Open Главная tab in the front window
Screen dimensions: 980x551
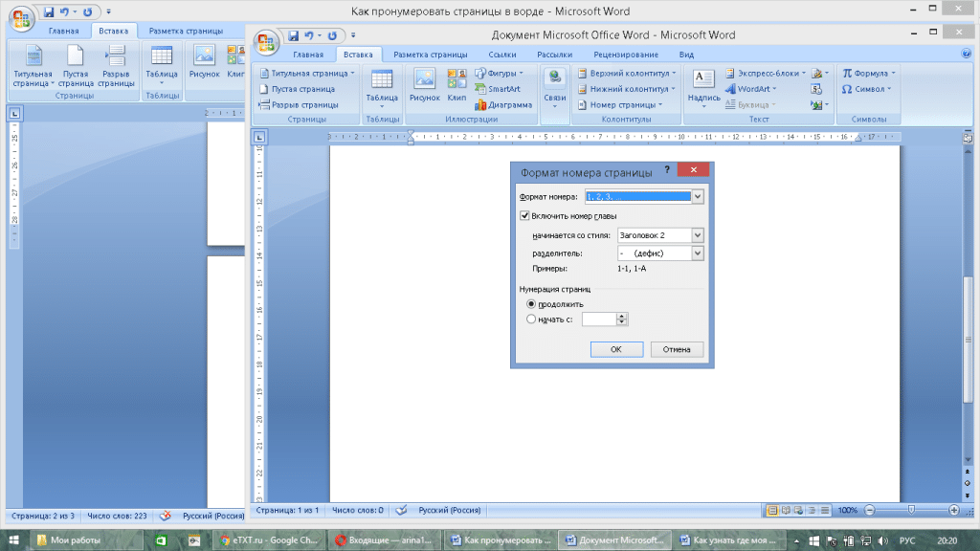tap(308, 55)
